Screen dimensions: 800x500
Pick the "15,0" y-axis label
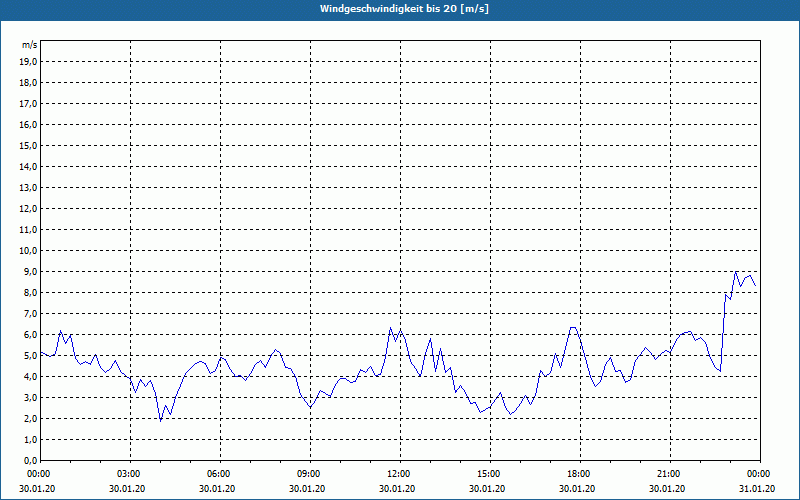tap(28, 145)
